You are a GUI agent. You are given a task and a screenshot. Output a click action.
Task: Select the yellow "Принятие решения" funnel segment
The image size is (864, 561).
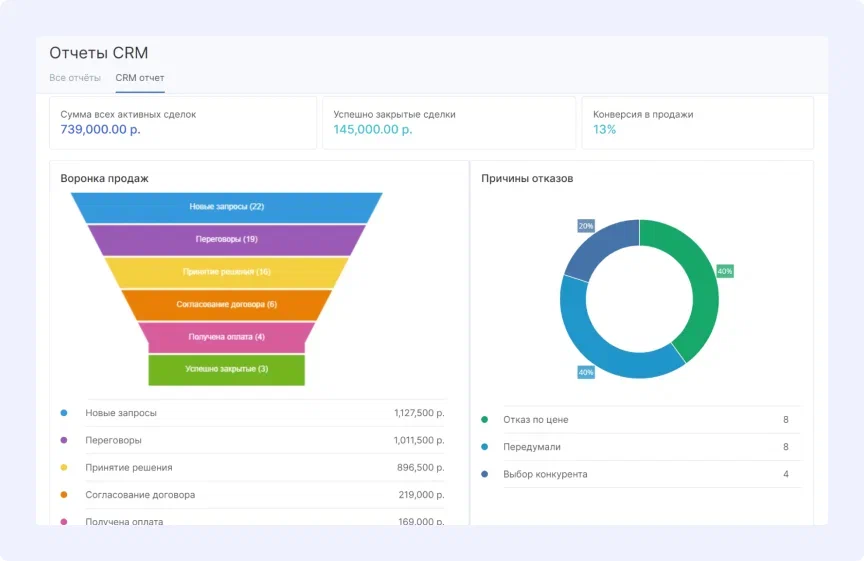[x=227, y=272]
